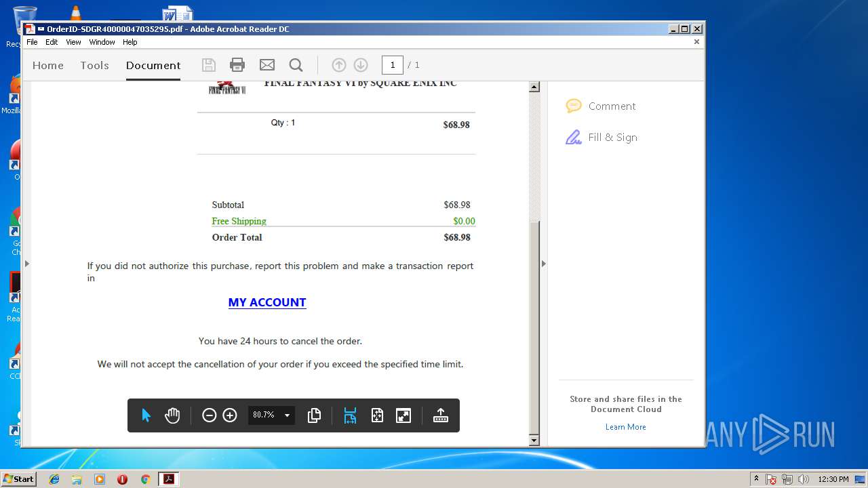Click the read mode tray icon
The height and width of the screenshot is (488, 868).
(x=441, y=415)
